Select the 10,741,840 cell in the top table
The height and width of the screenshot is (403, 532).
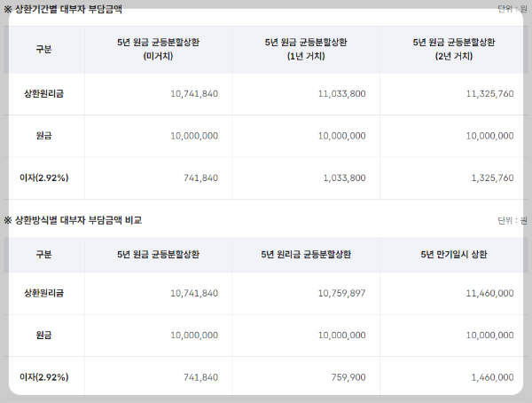pos(194,94)
